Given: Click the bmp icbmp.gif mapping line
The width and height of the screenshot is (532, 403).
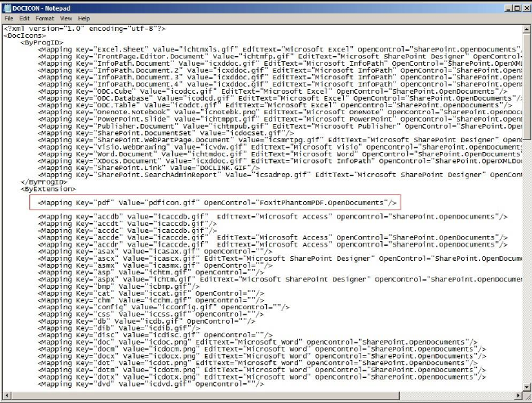Looking at the screenshot, I should (x=119, y=287).
